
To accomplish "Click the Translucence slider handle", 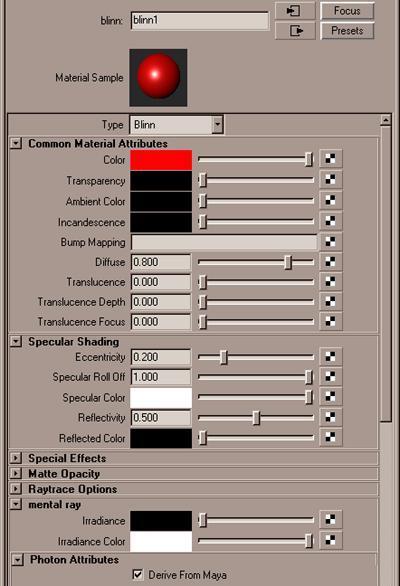I will [x=203, y=282].
